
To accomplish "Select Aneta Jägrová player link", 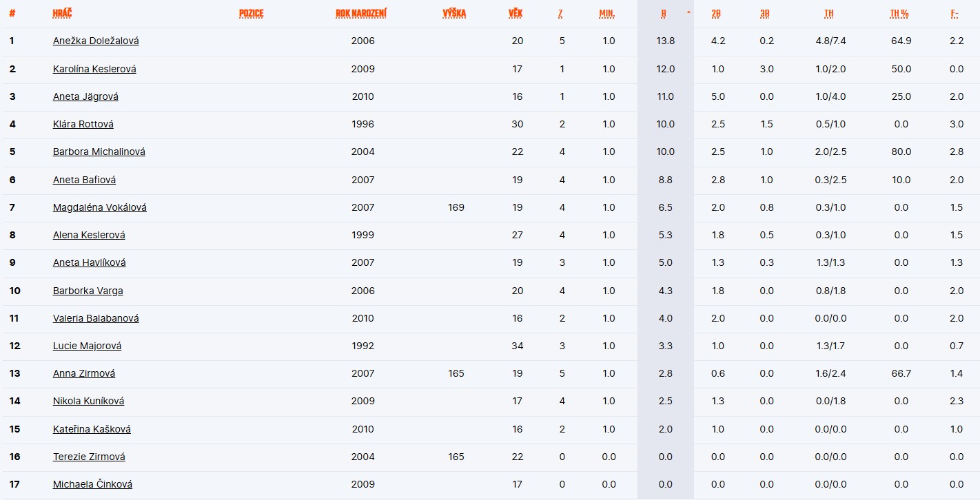I will click(85, 96).
